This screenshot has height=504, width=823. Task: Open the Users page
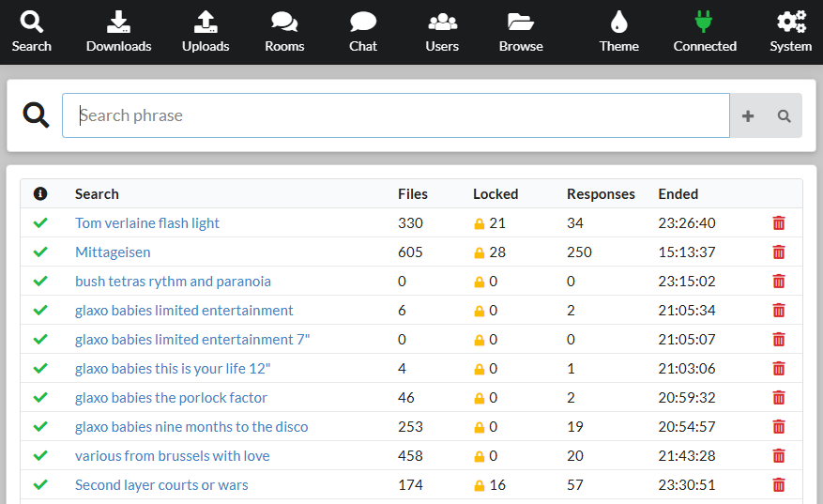442,32
